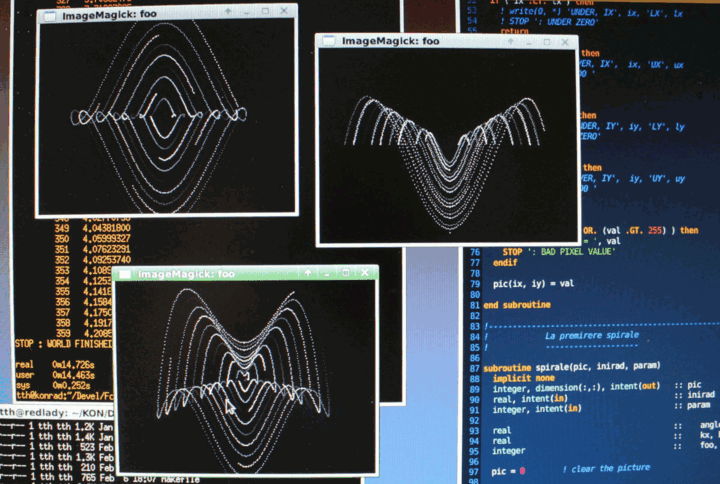Click the window menu icon of the diamond-spiral ImageMagick window
Screen dimensions: 720x484
pyautogui.click(x=49, y=16)
